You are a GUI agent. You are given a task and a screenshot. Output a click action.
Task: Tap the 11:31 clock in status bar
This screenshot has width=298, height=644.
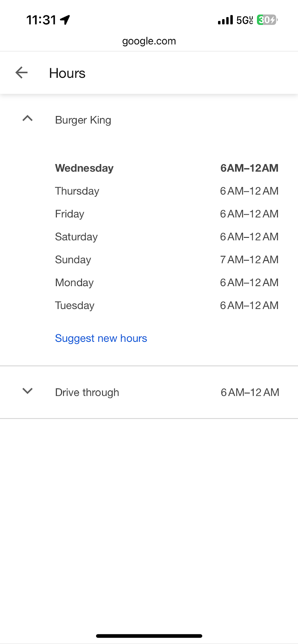[41, 20]
